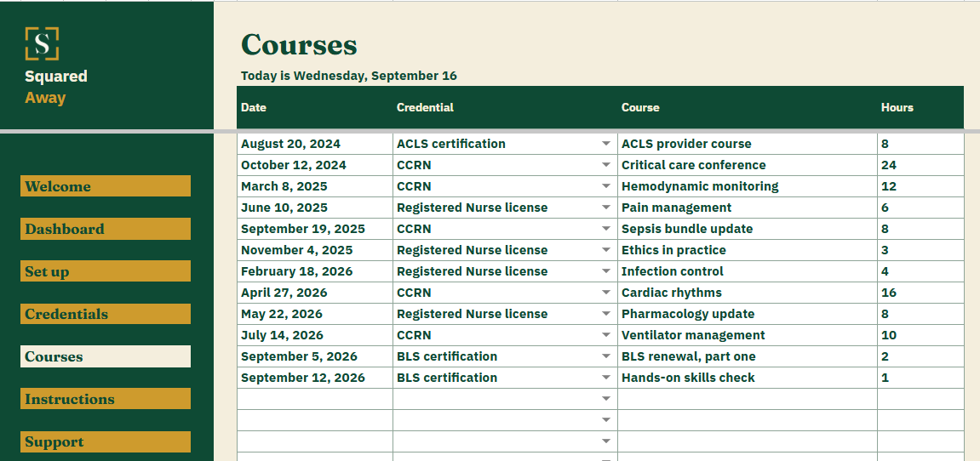
Task: Open the Instructions page
Action: coord(106,399)
